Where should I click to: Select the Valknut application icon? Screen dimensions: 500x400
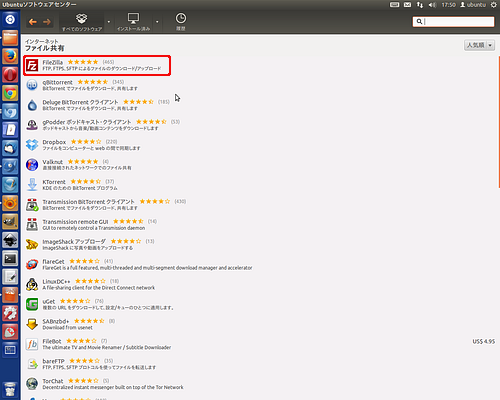tap(32, 165)
